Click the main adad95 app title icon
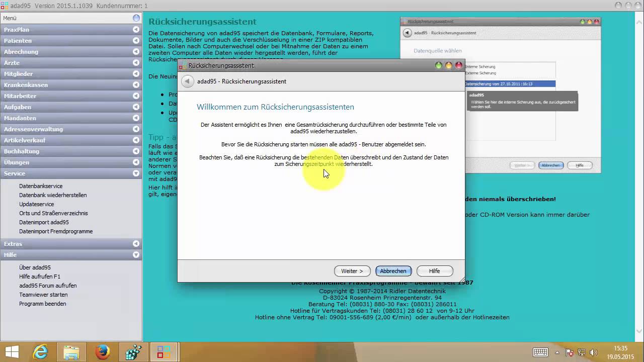This screenshot has width=644, height=362. [5, 6]
